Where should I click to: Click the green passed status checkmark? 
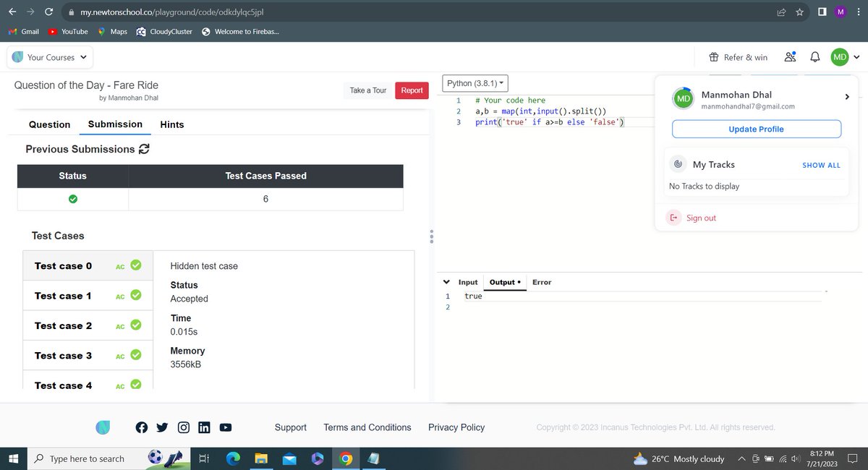[x=72, y=199]
